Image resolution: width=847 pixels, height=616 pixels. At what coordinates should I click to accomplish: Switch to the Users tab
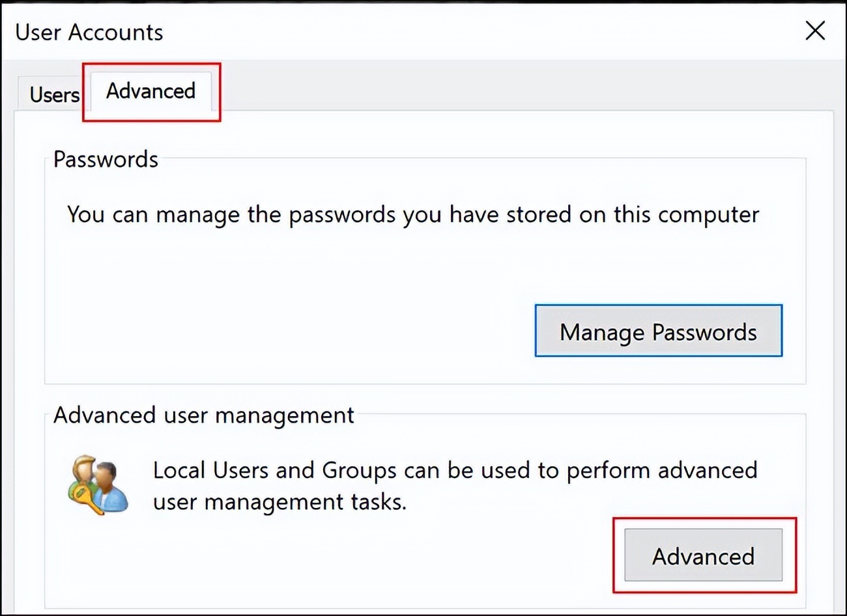click(x=53, y=94)
